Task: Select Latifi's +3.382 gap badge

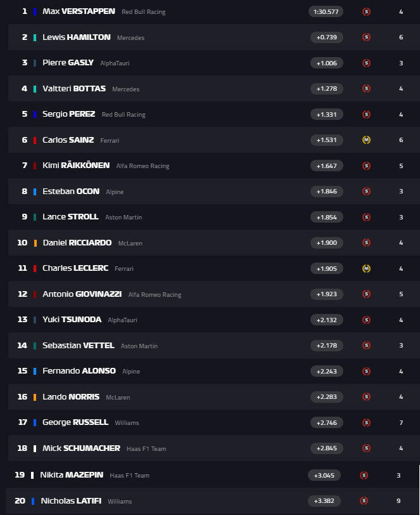Action: point(324,501)
